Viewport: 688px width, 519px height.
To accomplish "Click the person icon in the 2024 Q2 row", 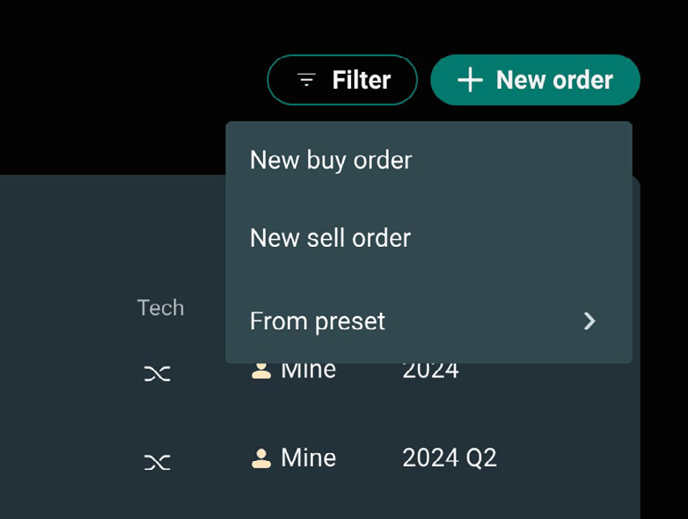I will point(261,458).
